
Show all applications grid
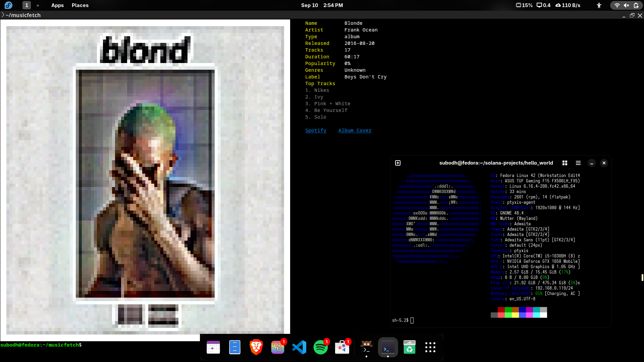click(430, 347)
